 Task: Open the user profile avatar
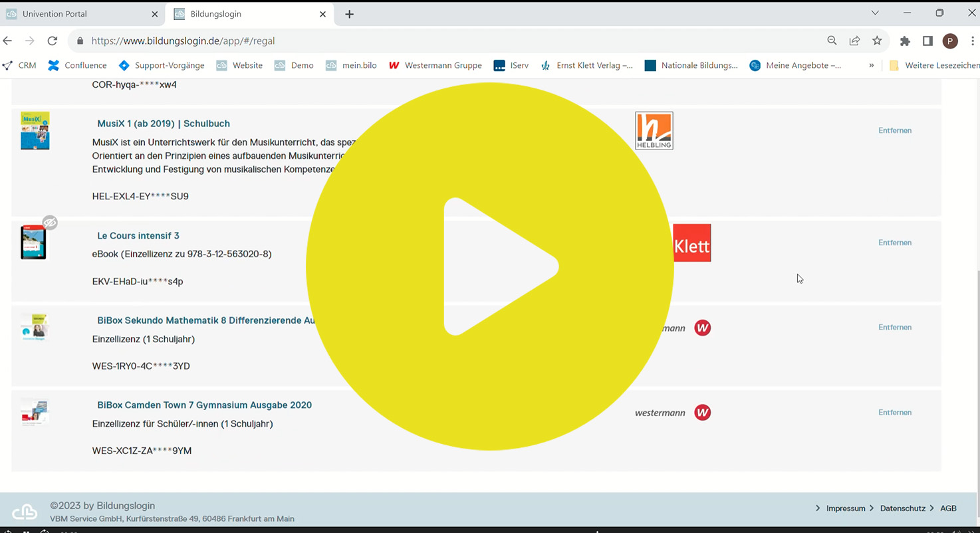click(950, 41)
